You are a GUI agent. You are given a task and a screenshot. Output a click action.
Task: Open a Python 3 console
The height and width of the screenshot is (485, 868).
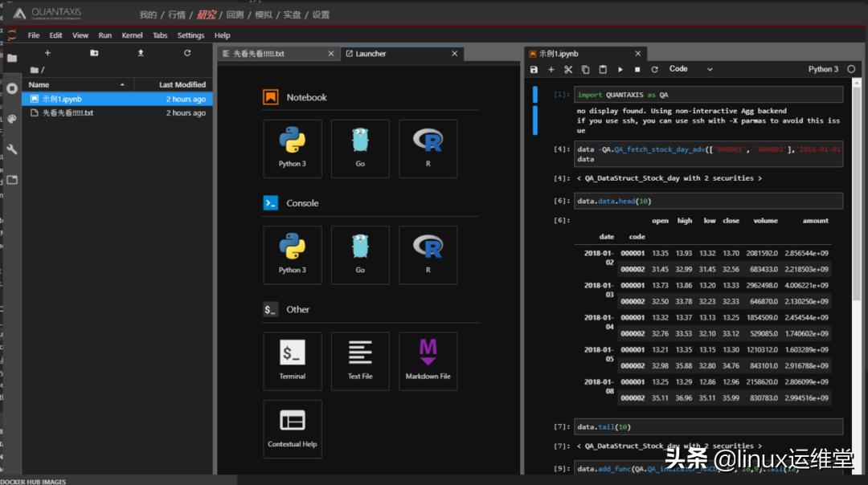point(293,255)
